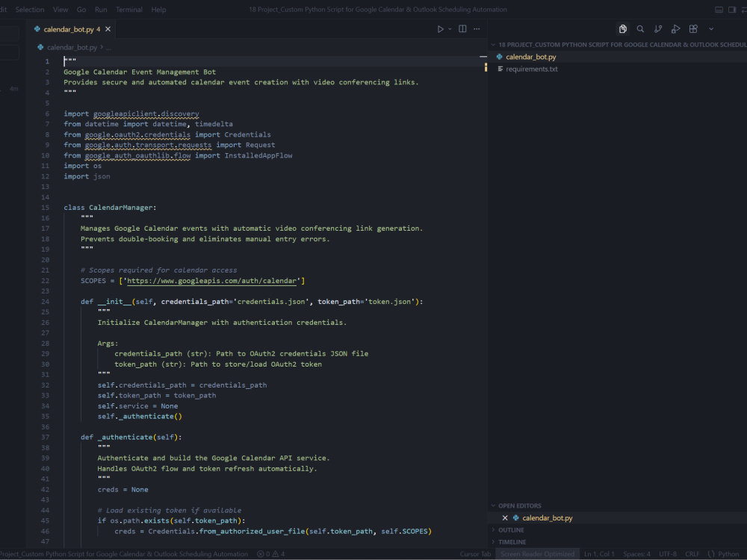The width and height of the screenshot is (747, 560).
Task: Open the Selection menu
Action: [x=30, y=10]
